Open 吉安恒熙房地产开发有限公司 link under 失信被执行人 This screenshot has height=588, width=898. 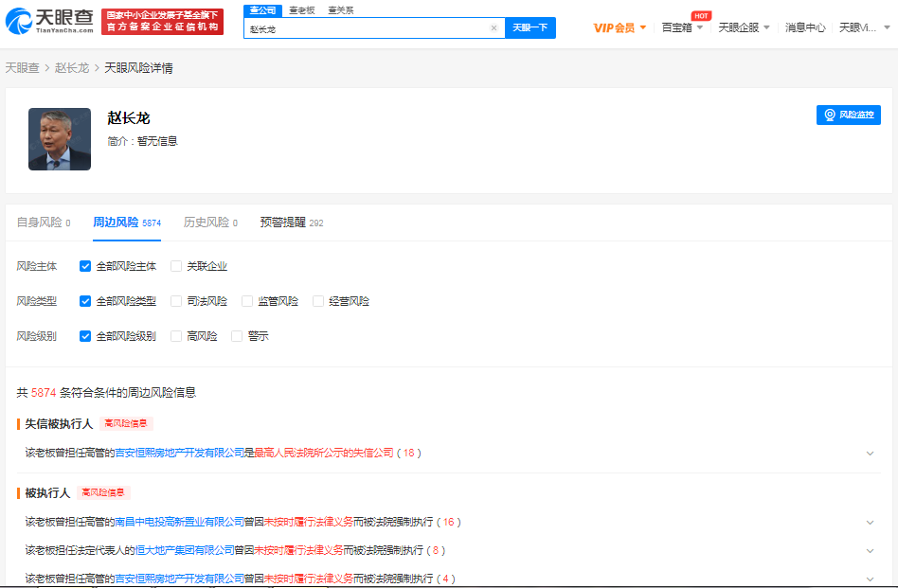pyautogui.click(x=180, y=453)
